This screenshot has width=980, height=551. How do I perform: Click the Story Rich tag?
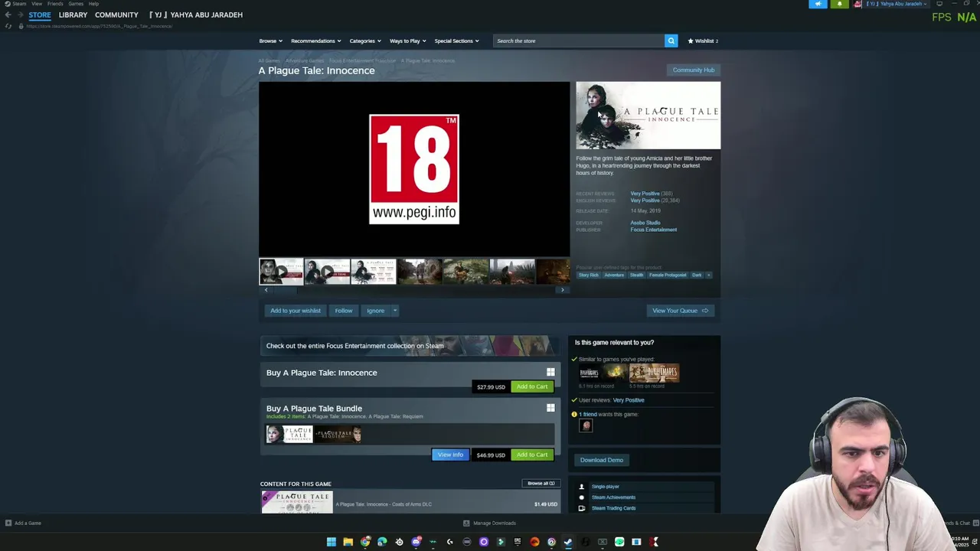[x=589, y=275]
